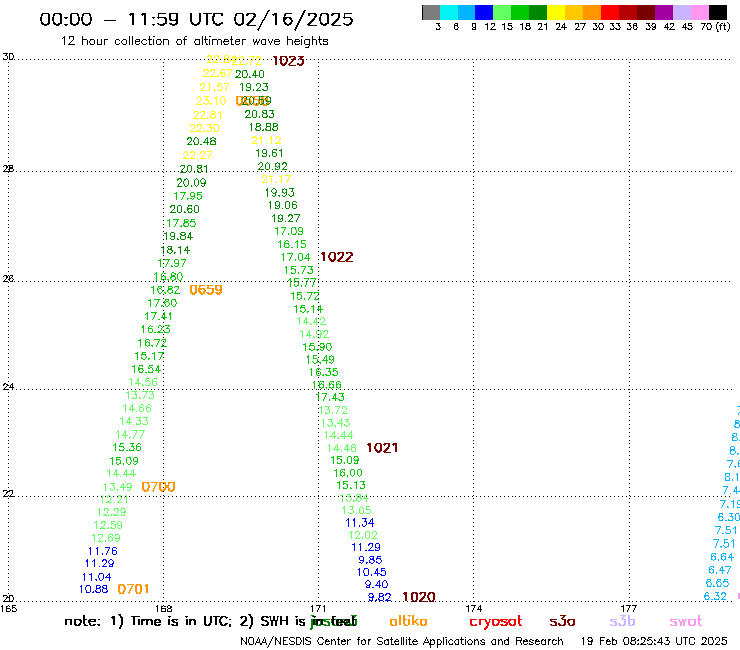This screenshot has width=740, height=650.
Task: Select the wave height value 9.82
Action: 379,597
